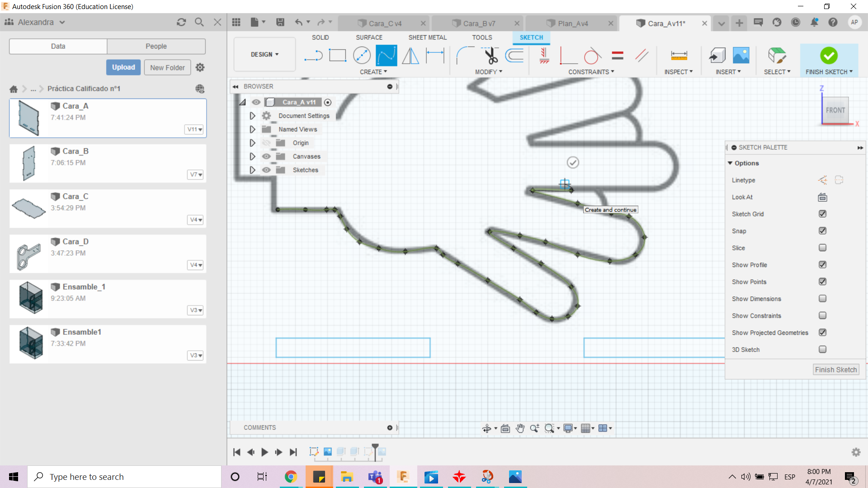Screen dimensions: 868x488
Task: Click the Look At icon in palette
Action: click(822, 197)
